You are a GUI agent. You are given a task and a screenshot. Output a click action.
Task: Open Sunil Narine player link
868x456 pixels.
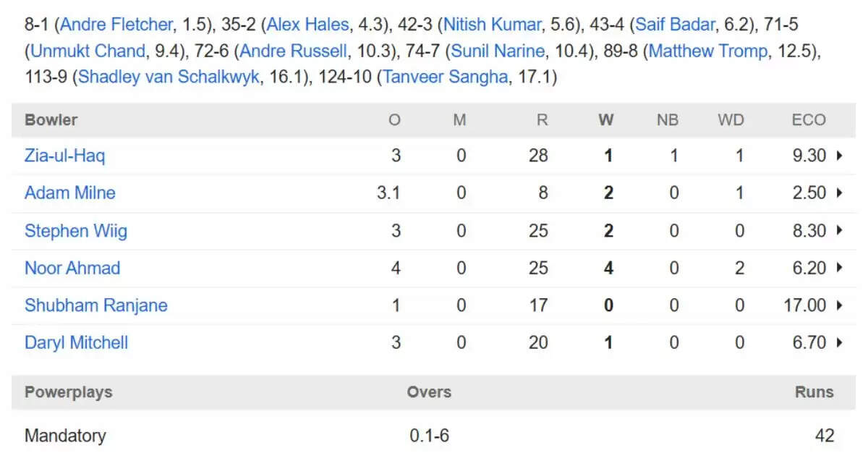point(498,51)
